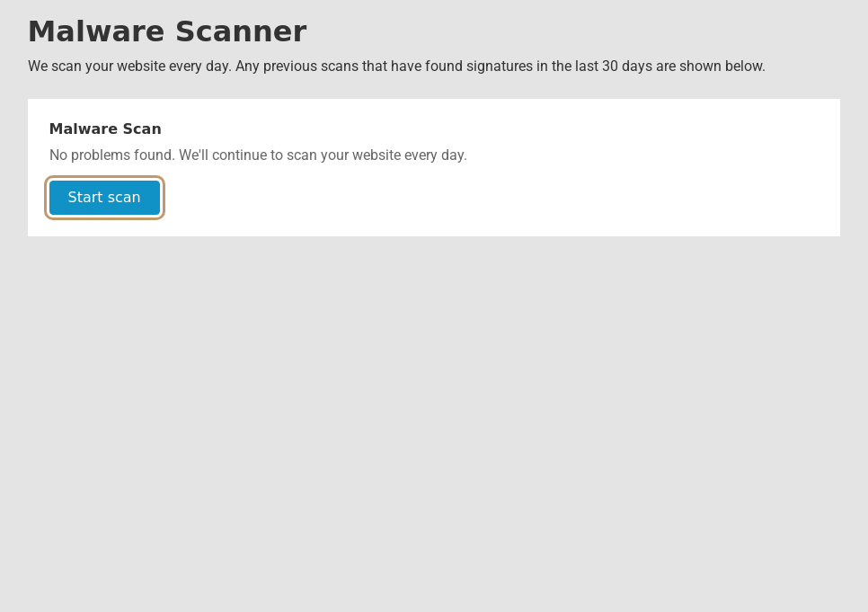Start the malware scan
868x612 pixels.
tap(104, 198)
